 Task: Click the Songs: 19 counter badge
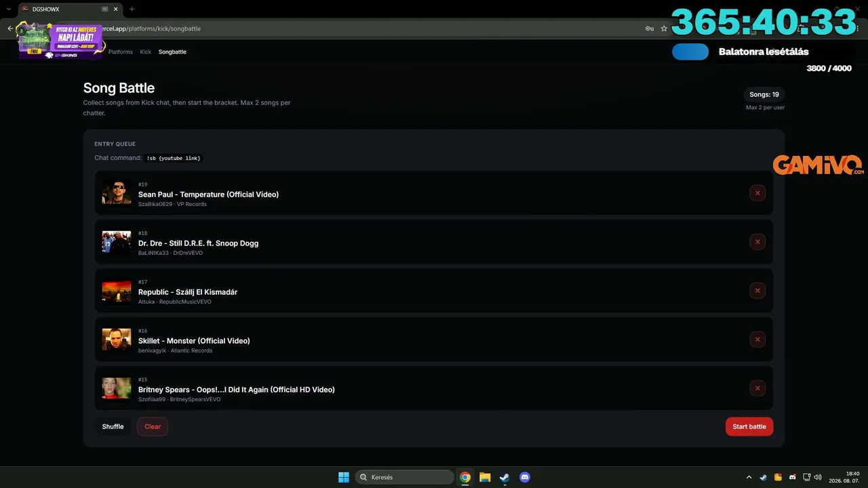tap(764, 94)
